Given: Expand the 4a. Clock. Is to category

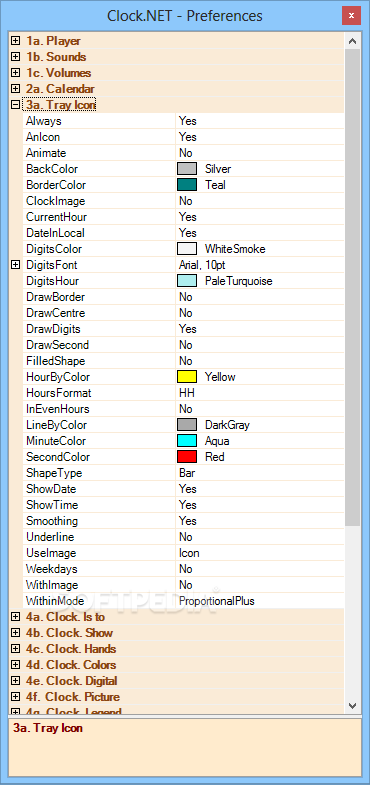Looking at the screenshot, I should pos(16,617).
